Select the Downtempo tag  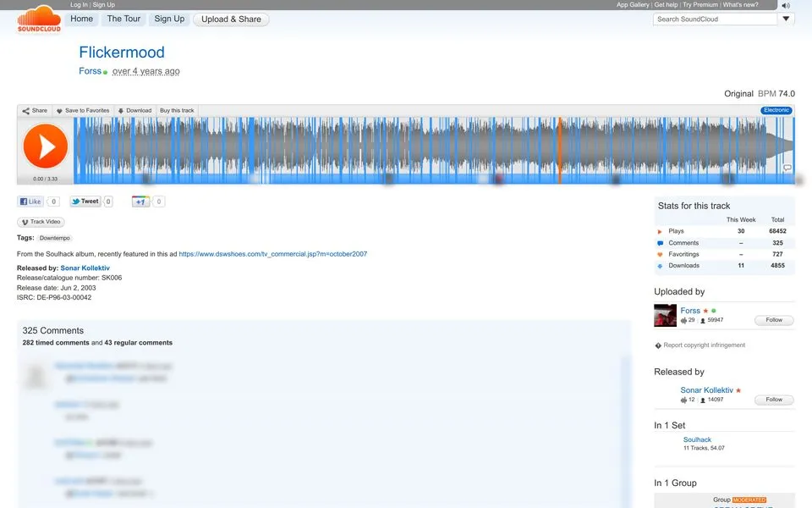[55, 238]
